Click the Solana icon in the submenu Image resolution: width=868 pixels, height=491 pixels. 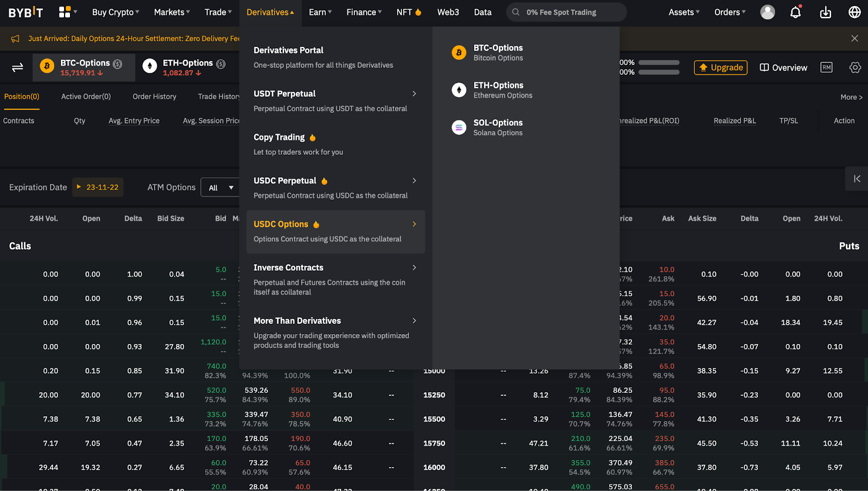pos(459,127)
